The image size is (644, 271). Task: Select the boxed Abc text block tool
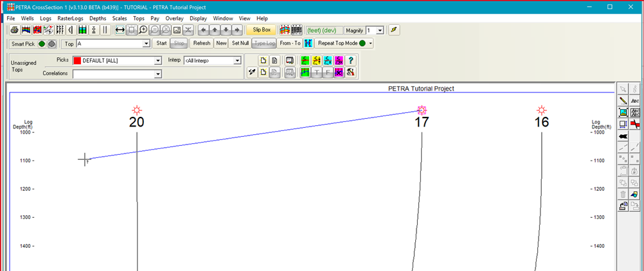point(634,112)
